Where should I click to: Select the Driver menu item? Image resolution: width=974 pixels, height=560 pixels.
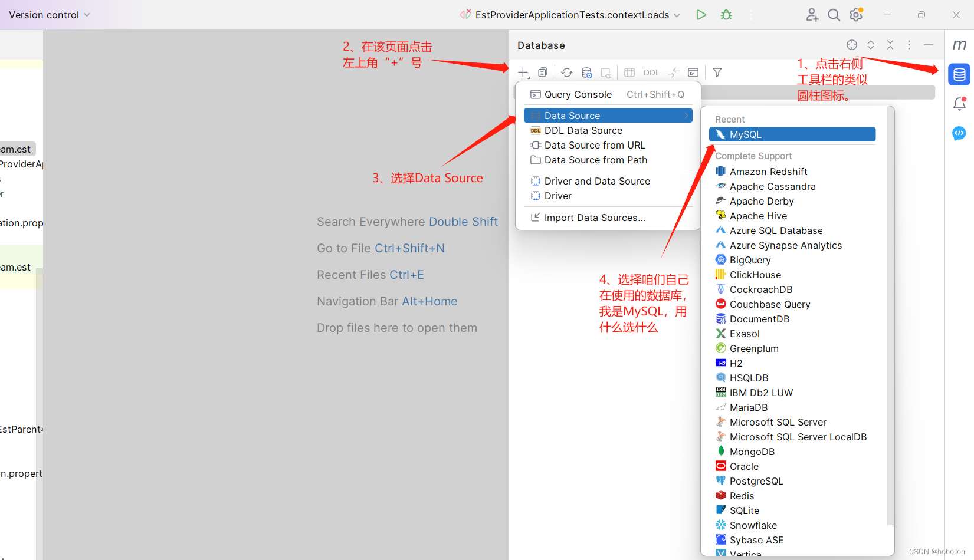pos(608,196)
